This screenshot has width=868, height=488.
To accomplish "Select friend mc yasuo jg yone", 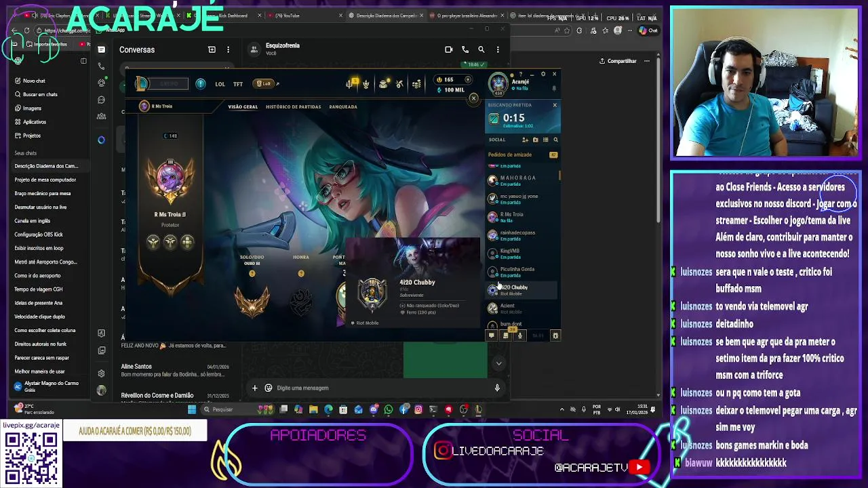I will 522,199.
